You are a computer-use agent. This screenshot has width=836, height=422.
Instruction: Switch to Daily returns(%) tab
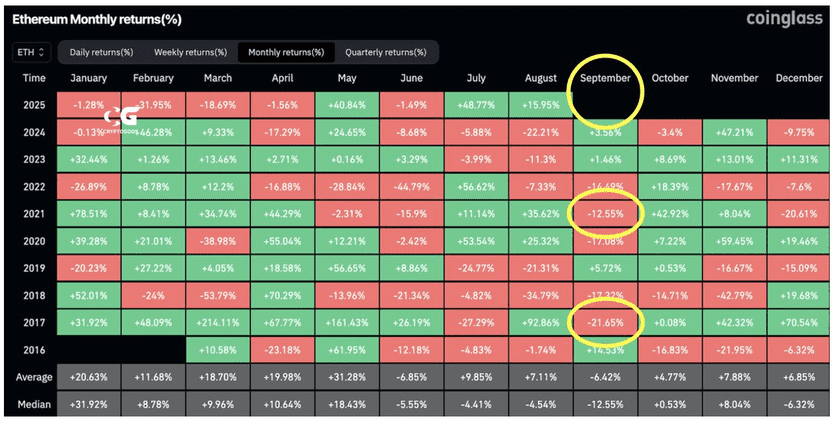tap(101, 52)
